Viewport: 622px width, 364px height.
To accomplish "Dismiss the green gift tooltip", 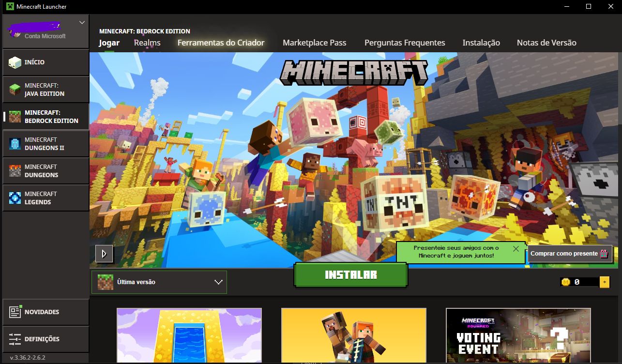I will 516,249.
